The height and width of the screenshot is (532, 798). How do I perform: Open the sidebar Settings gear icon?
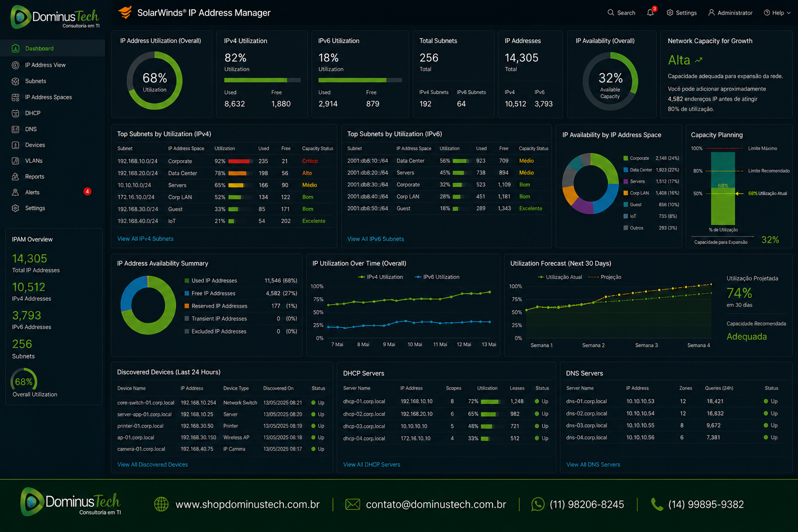(16, 208)
